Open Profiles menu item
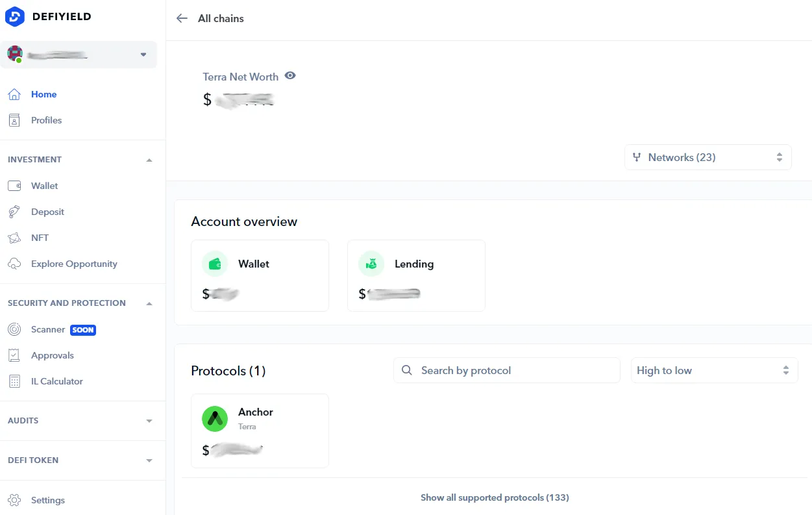The height and width of the screenshot is (515, 812). click(47, 120)
